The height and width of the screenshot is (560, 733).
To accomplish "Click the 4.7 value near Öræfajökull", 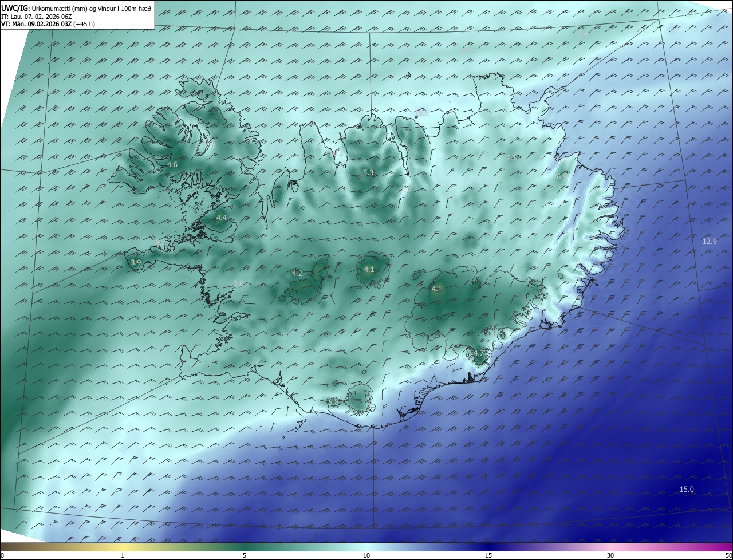I will pyautogui.click(x=479, y=353).
